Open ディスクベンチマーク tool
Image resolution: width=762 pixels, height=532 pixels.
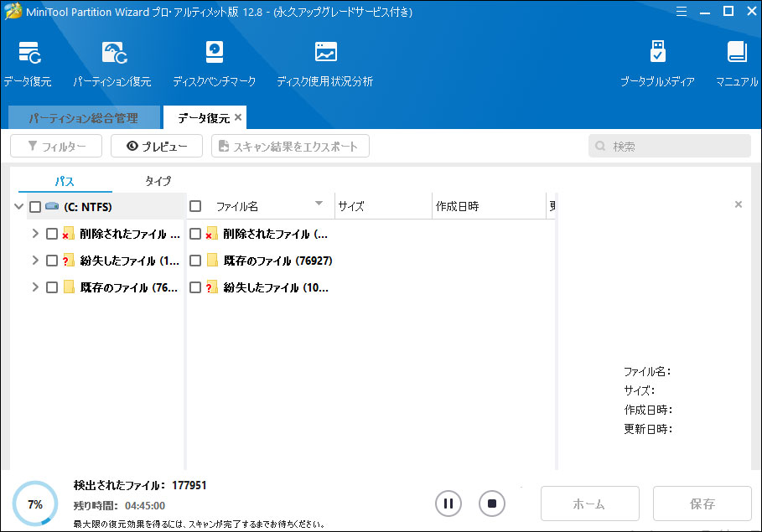pos(215,64)
